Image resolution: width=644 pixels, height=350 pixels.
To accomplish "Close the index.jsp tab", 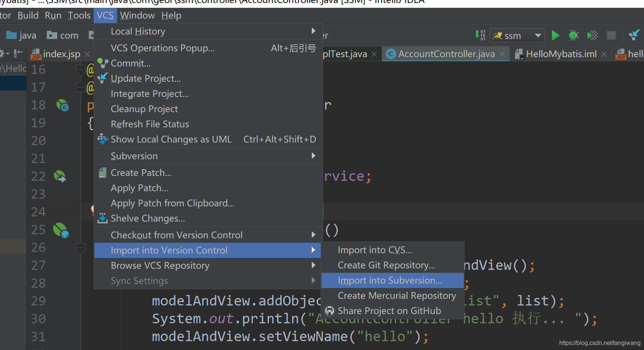I will [87, 54].
